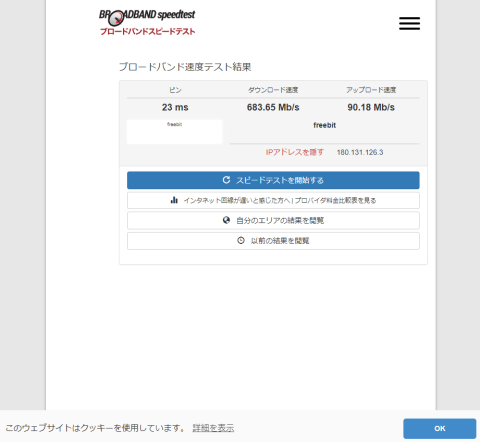Open the hamburger menu
Screen dimensions: 480x442
[x=409, y=23]
